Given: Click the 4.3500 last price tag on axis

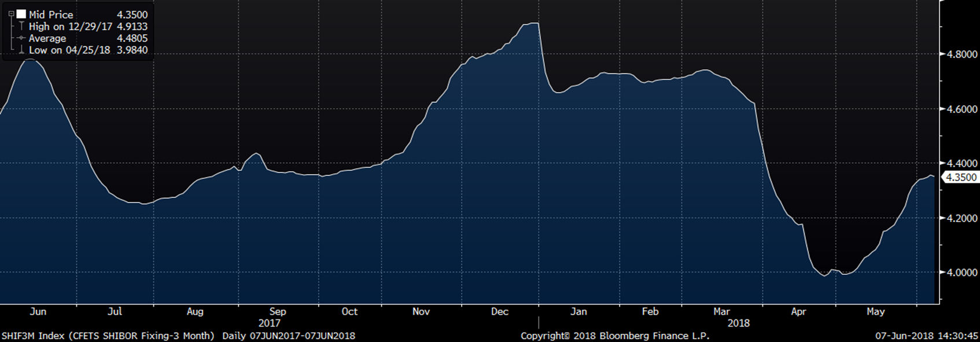Looking at the screenshot, I should 960,178.
